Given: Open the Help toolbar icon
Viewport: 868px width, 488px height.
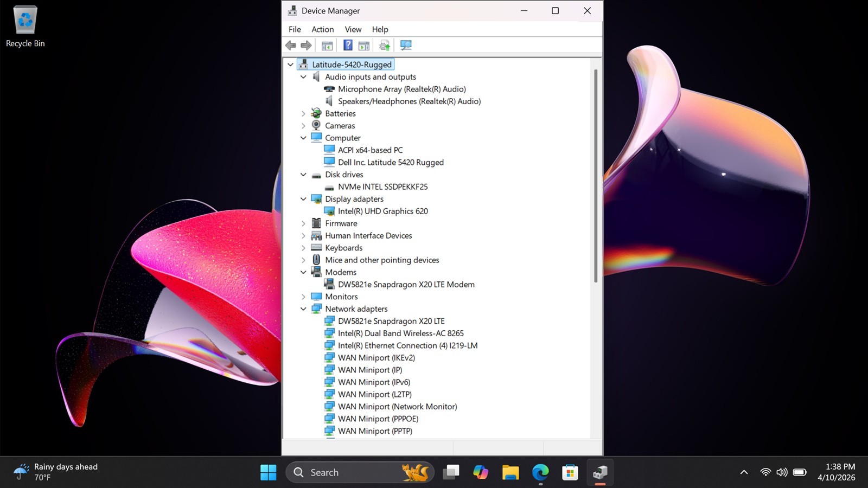Looking at the screenshot, I should click(348, 46).
